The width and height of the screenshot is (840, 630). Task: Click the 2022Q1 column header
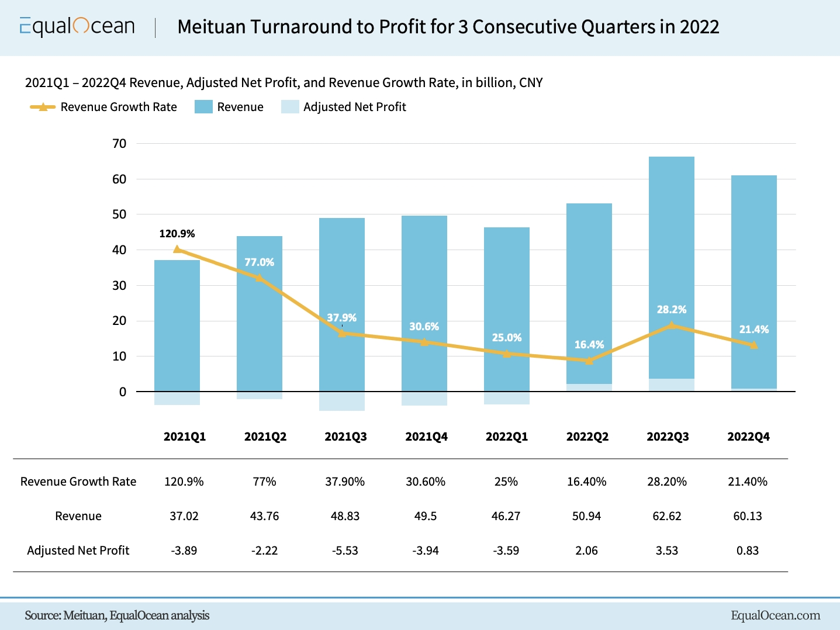(507, 437)
